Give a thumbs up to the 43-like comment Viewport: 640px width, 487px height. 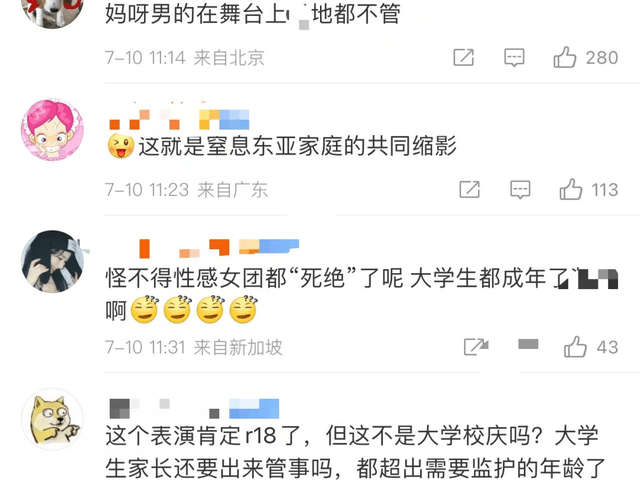[x=576, y=347]
